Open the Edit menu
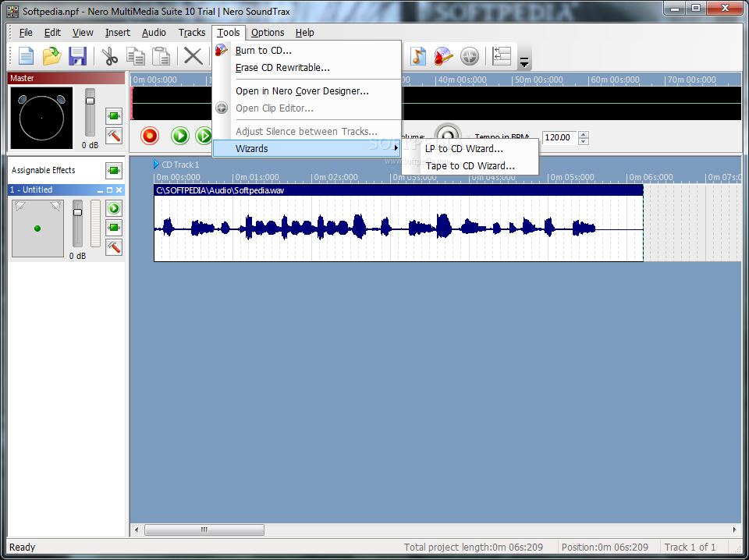Image resolution: width=749 pixels, height=560 pixels. 52,33
